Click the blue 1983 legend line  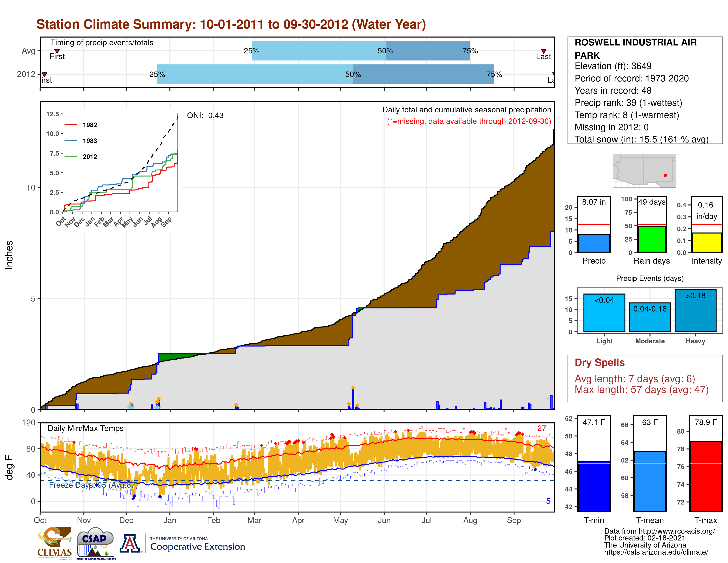71,141
